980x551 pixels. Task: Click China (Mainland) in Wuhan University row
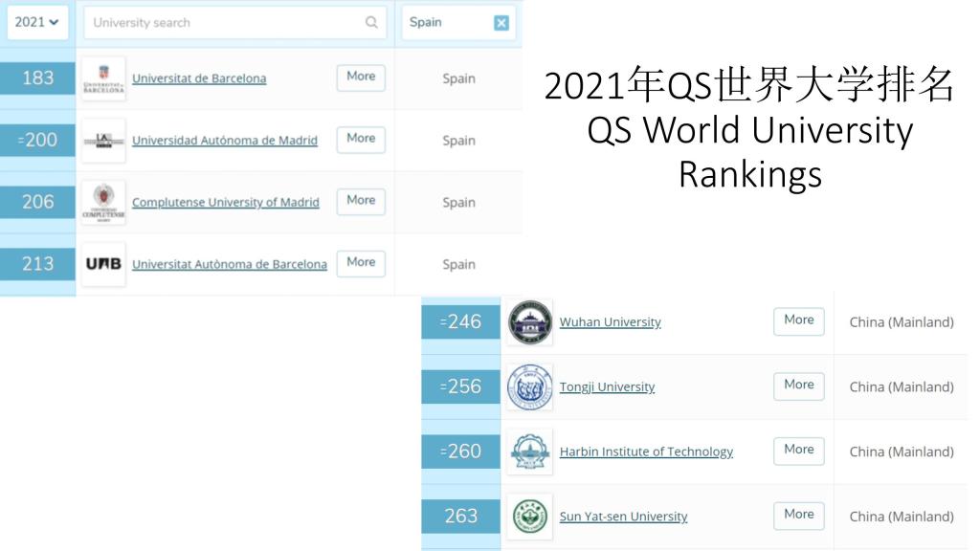click(902, 322)
